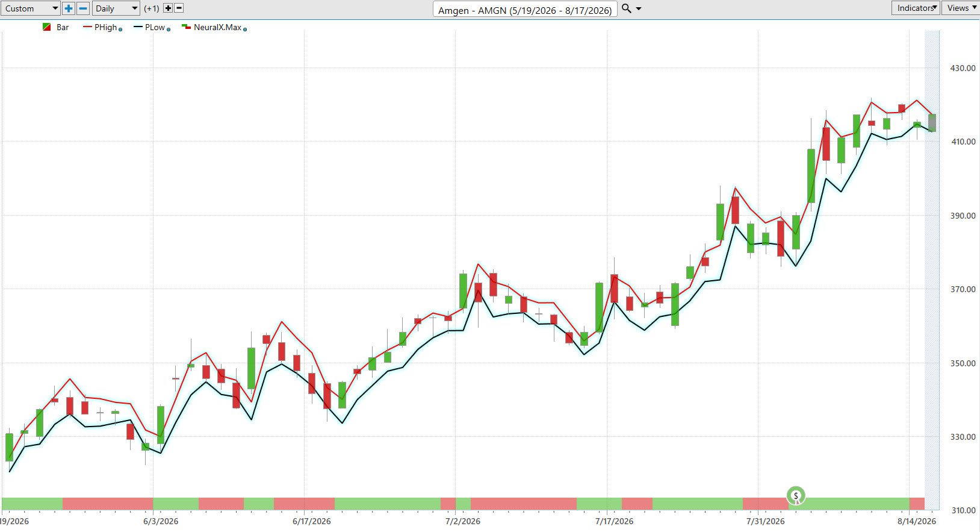Viewport: 980px width, 532px height.
Task: Click the 6/3/2026 date axis label
Action: coord(161,521)
